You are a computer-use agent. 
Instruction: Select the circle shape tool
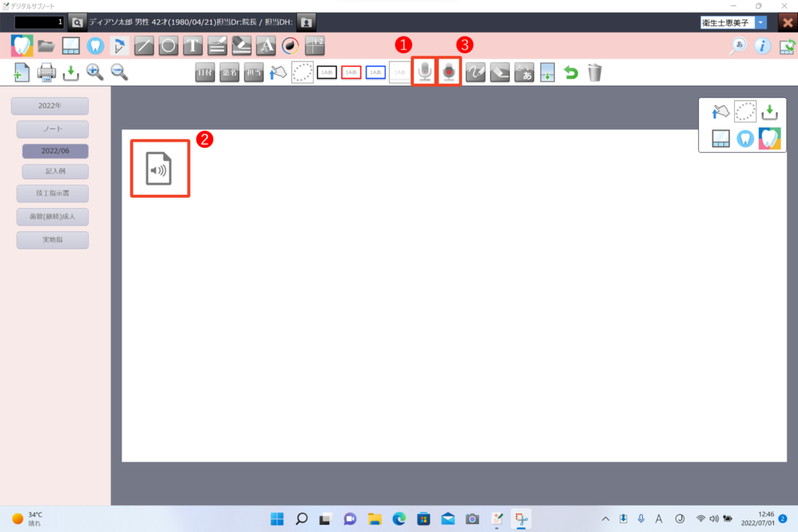168,45
